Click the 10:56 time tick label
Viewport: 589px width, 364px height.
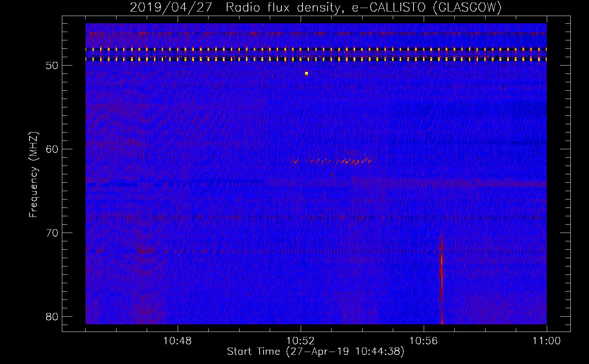click(423, 341)
